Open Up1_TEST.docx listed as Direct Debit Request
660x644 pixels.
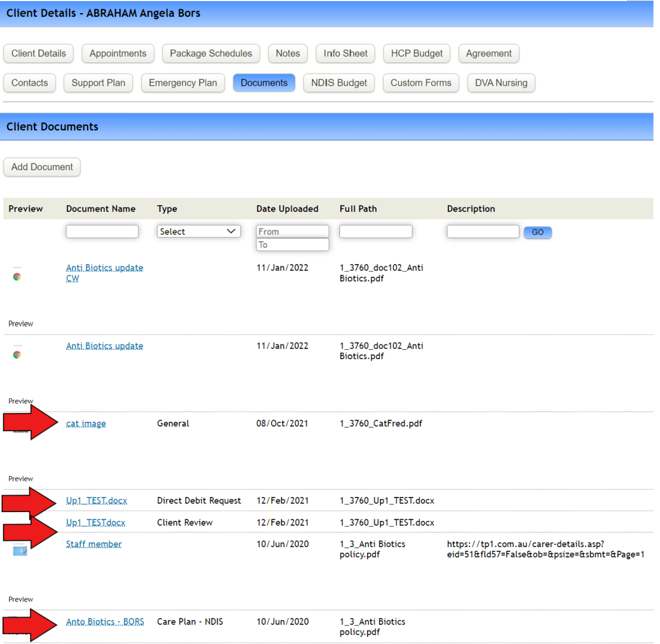(96, 500)
